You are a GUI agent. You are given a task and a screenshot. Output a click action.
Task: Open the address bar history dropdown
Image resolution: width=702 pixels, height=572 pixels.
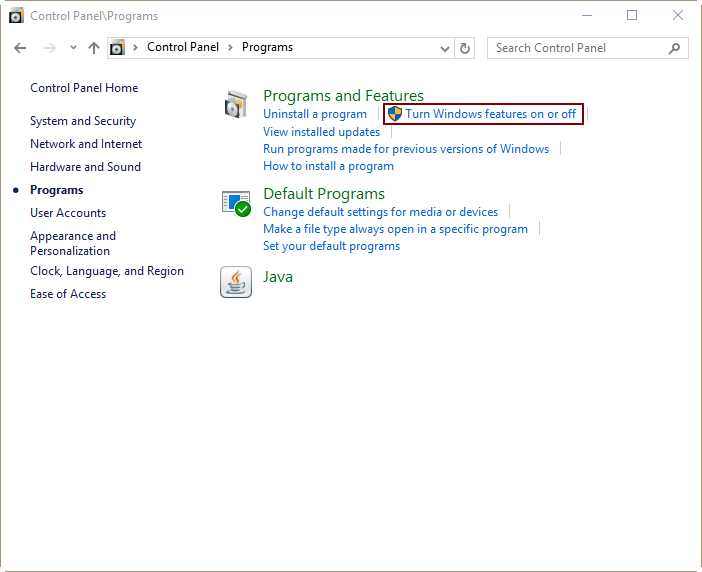(x=445, y=48)
